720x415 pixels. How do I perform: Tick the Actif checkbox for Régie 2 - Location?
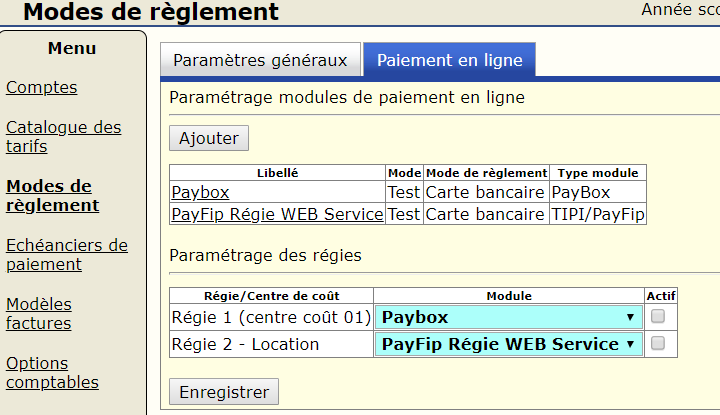click(658, 343)
